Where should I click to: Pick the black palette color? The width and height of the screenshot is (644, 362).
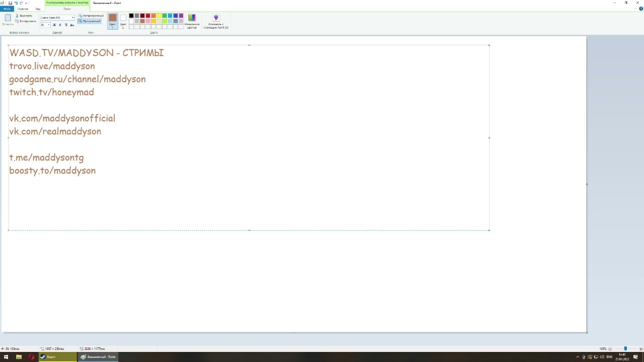pos(131,16)
